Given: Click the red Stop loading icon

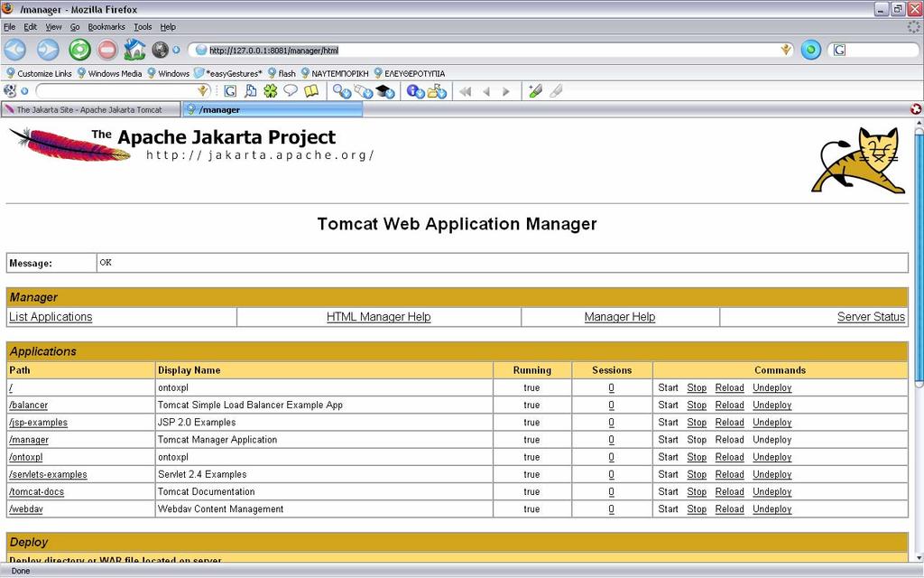Looking at the screenshot, I should (x=107, y=51).
